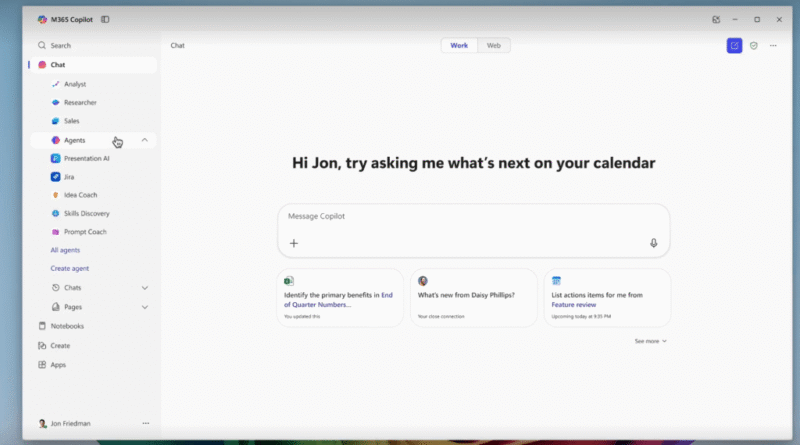
Task: Expand See more prompt suggestions
Action: tap(651, 341)
